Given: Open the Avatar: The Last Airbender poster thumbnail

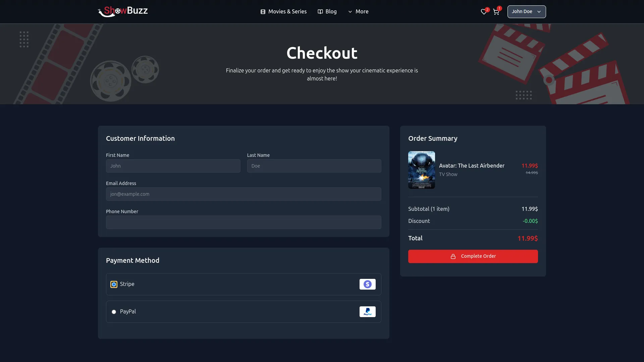Looking at the screenshot, I should [422, 170].
